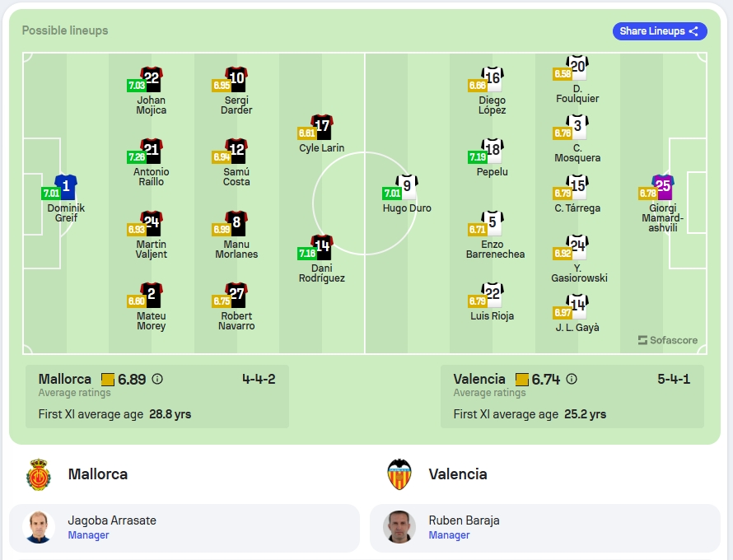Click Dani Rodríguez's 7.16 rating badge

(307, 254)
